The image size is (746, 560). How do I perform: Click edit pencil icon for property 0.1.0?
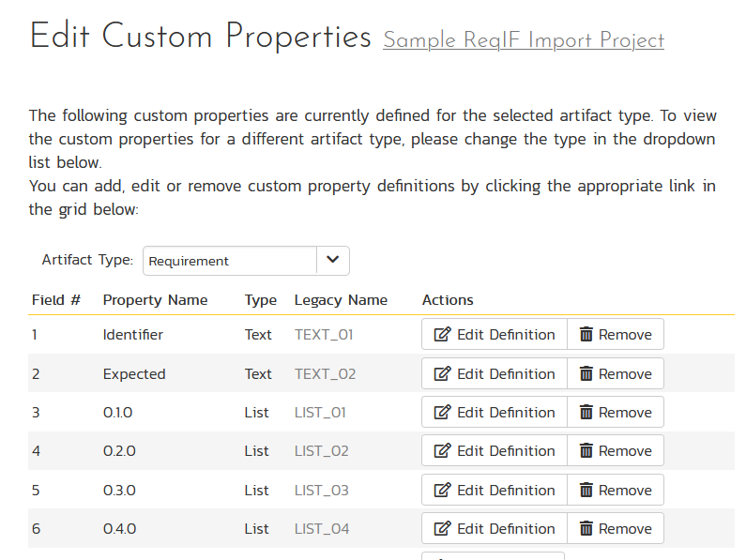coord(442,413)
